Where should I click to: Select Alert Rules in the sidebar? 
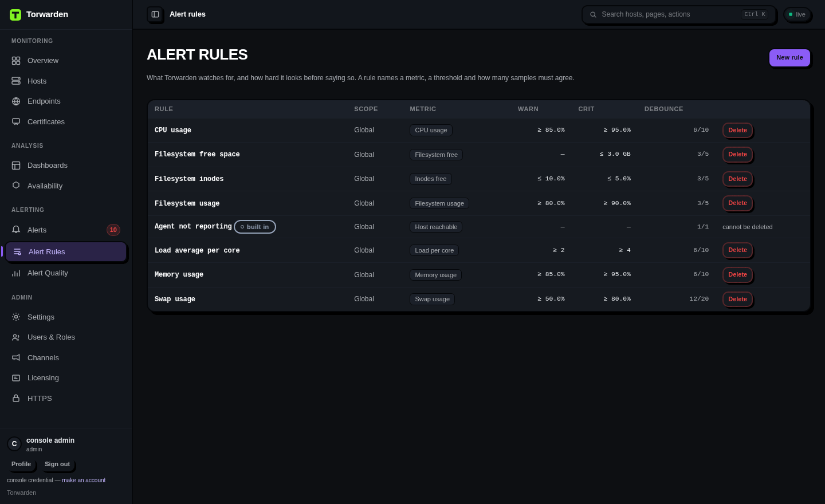point(66,252)
